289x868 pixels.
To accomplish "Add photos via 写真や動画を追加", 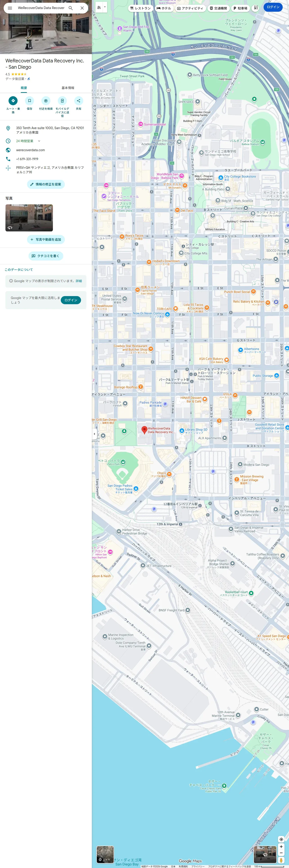I will coord(46,240).
